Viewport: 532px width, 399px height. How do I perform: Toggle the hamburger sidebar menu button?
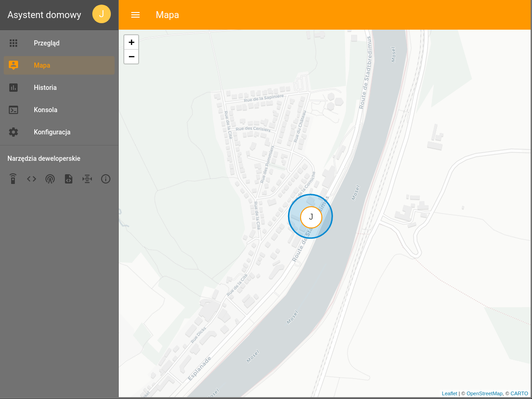coord(135,15)
